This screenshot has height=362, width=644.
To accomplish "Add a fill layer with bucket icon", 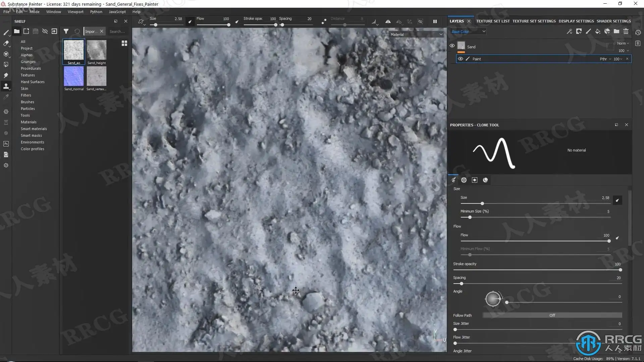I will pos(598,31).
